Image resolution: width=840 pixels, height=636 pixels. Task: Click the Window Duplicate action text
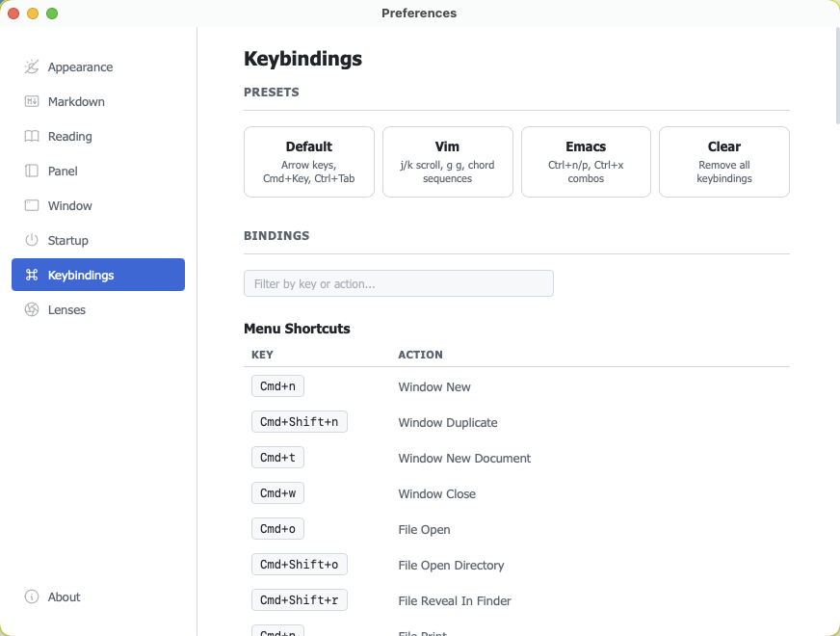click(448, 423)
